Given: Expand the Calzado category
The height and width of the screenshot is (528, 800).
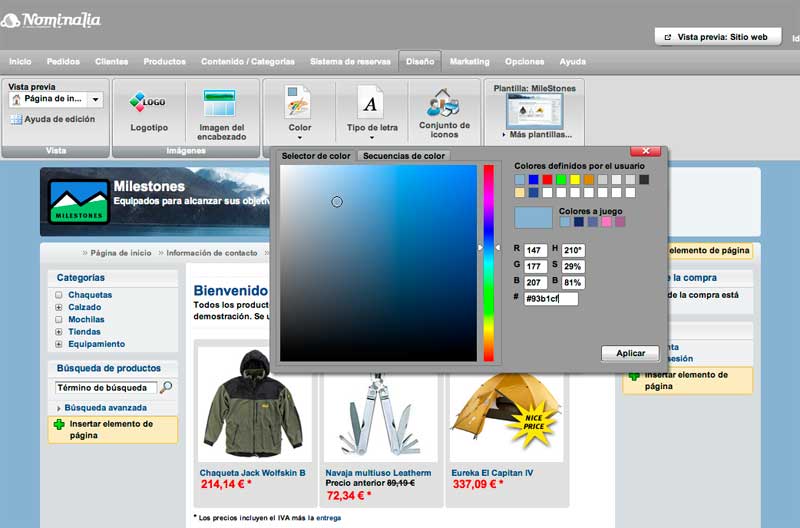Looking at the screenshot, I should [59, 307].
